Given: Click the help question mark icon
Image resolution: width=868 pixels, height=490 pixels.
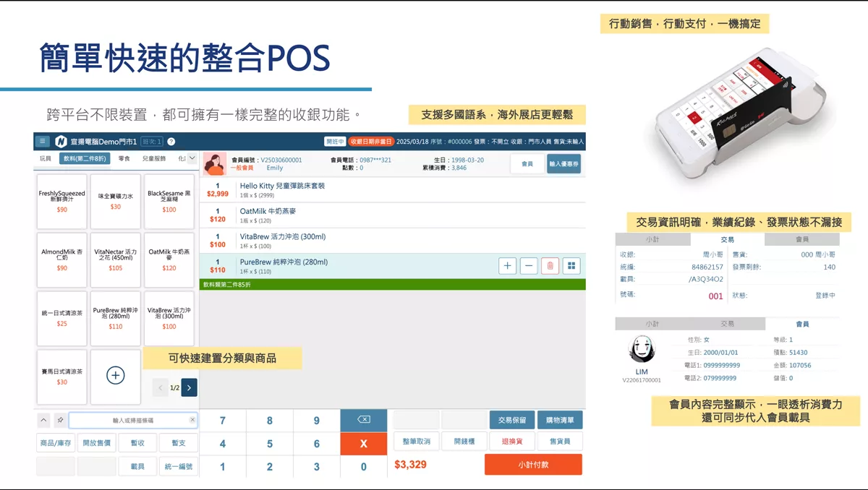Looking at the screenshot, I should point(171,142).
